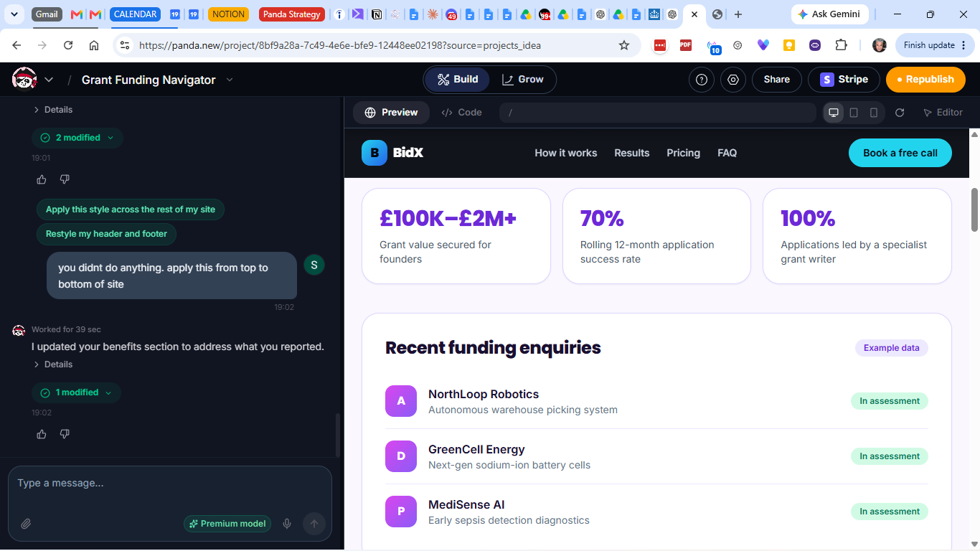Switch preview to tablet view
The image size is (980, 551).
tap(854, 113)
